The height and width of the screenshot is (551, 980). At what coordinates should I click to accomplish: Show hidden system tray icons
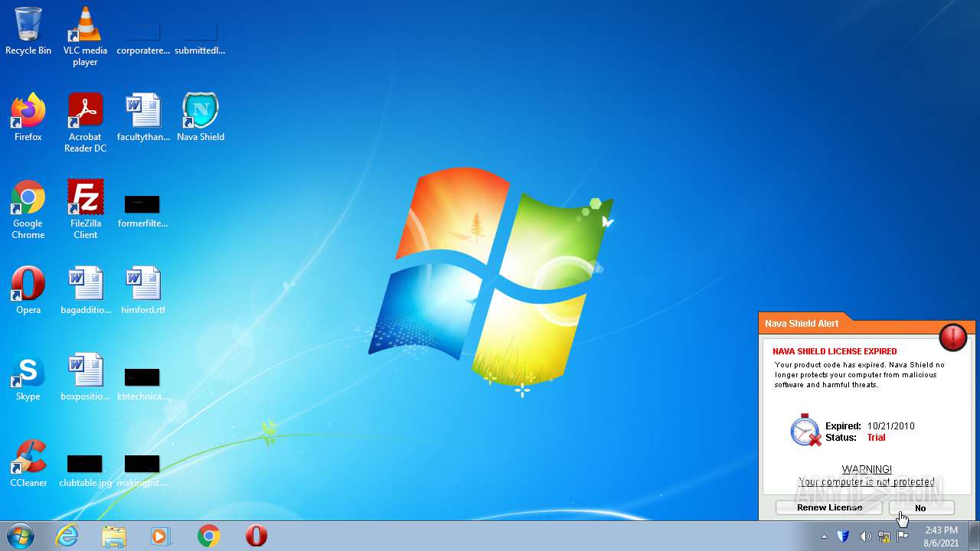(x=825, y=536)
